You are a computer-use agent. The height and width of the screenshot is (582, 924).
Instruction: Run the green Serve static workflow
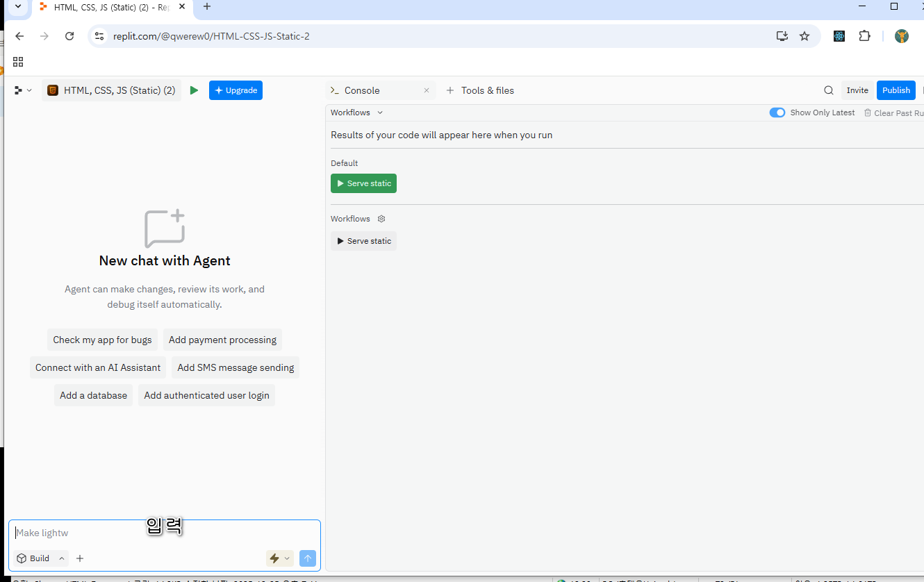pyautogui.click(x=363, y=183)
